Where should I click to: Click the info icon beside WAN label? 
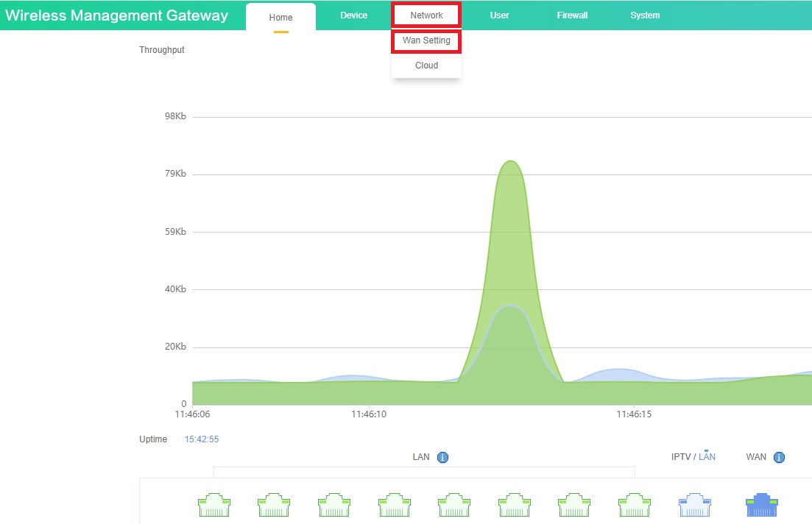tap(779, 457)
